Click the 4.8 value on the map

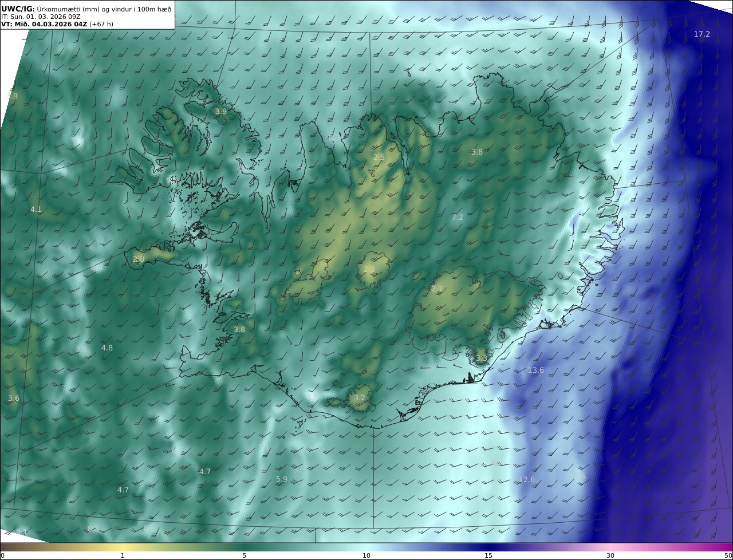click(x=107, y=348)
